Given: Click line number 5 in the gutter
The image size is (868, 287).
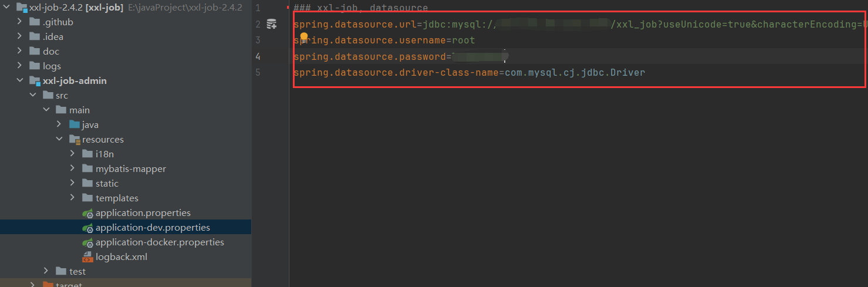Looking at the screenshot, I should pos(258,72).
